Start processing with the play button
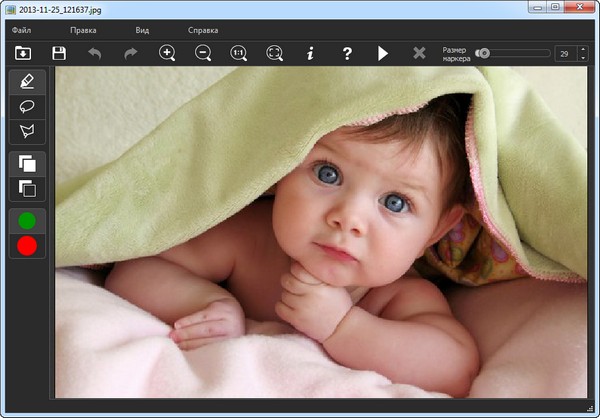This screenshot has height=418, width=600. [x=383, y=53]
